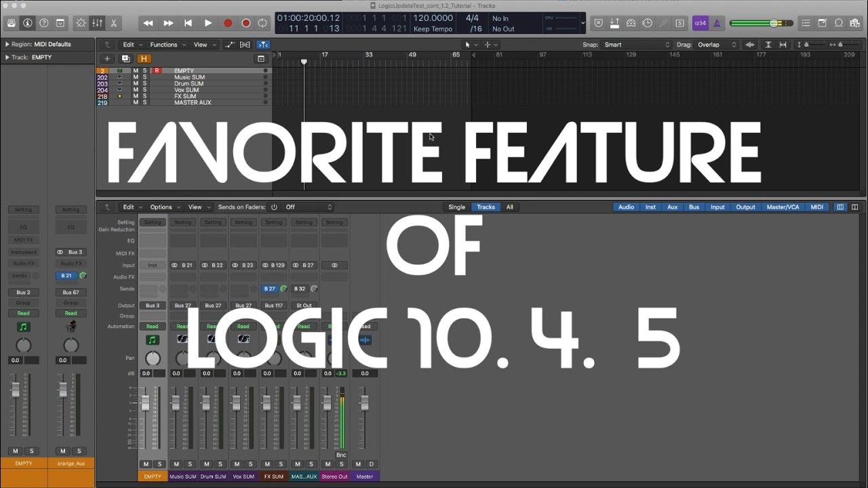868x488 pixels.
Task: Open the Editors scissors button
Action: [x=113, y=23]
